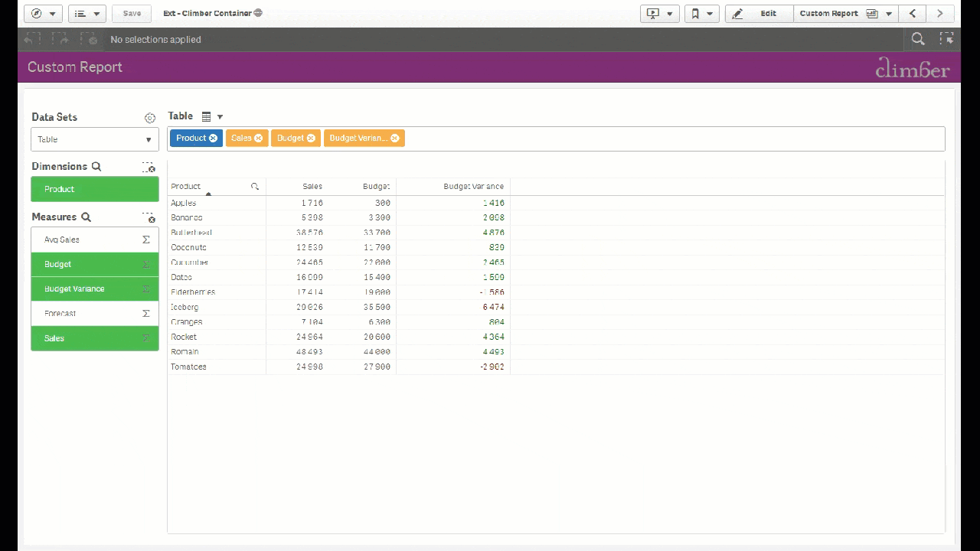Toggle the Forecast measure on
This screenshot has height=551, width=980.
pos(94,314)
